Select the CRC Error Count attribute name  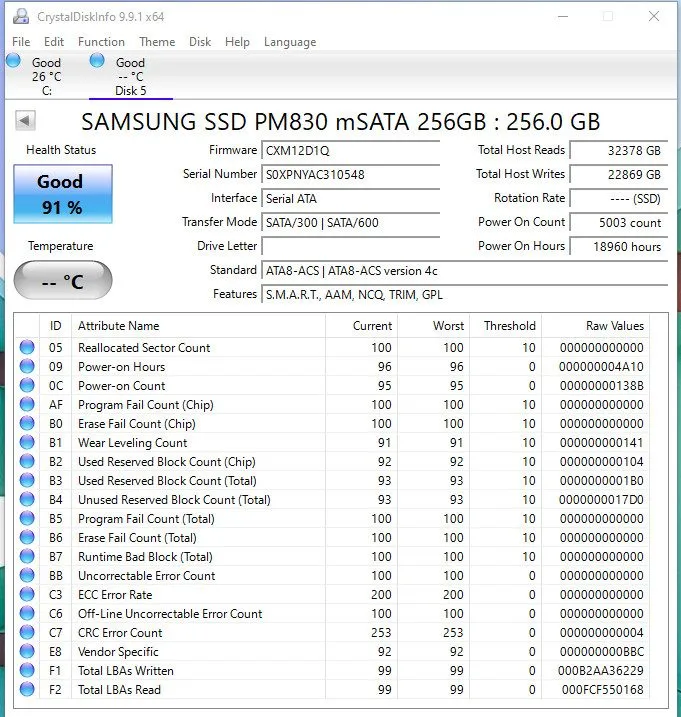click(x=120, y=632)
